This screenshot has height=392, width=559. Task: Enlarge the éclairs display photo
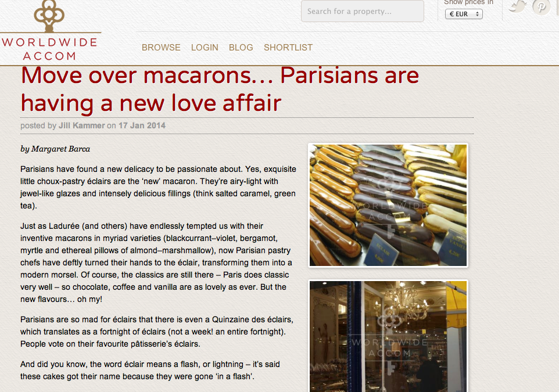(x=388, y=205)
